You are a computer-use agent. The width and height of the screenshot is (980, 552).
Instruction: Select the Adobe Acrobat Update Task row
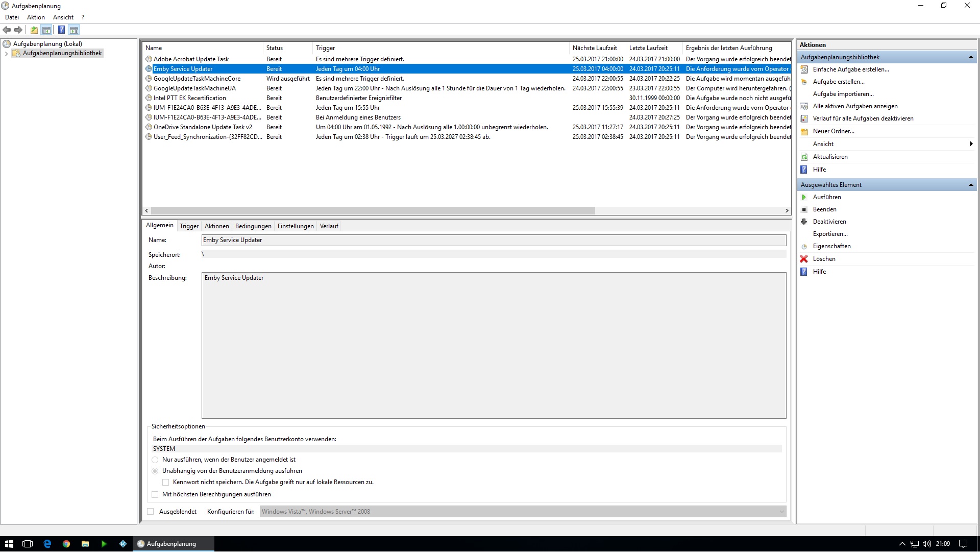pos(467,59)
